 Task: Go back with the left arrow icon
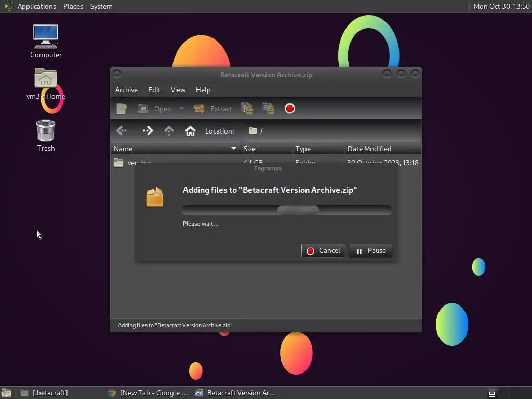click(122, 130)
